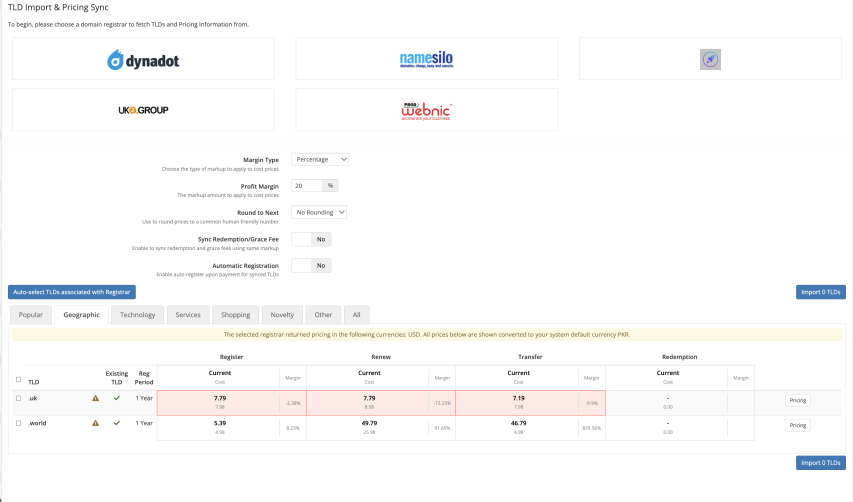Open the Other tab
This screenshot has width=853, height=502.
coord(323,315)
